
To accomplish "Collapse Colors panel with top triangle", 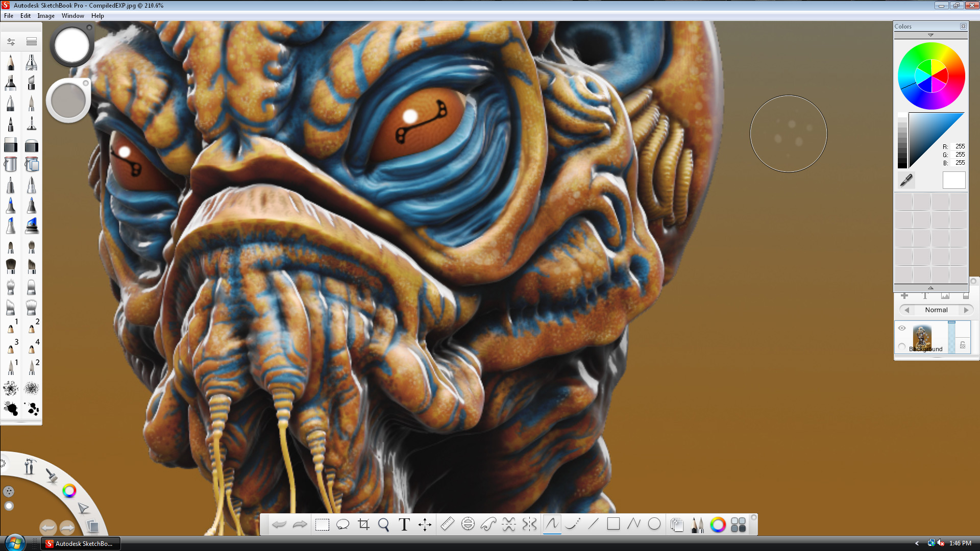I will [x=930, y=35].
